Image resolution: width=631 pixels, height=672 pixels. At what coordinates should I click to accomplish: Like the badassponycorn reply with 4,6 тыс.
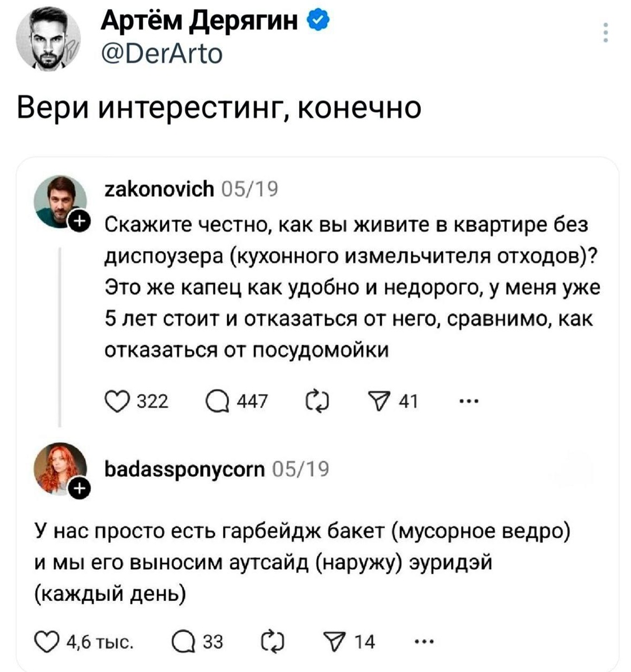pos(45,642)
